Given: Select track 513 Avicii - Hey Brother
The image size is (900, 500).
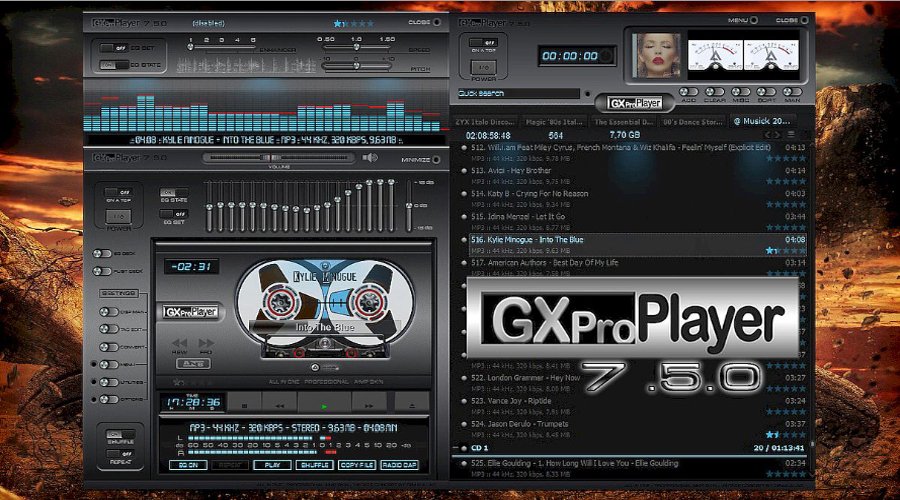Looking at the screenshot, I should tap(634, 176).
